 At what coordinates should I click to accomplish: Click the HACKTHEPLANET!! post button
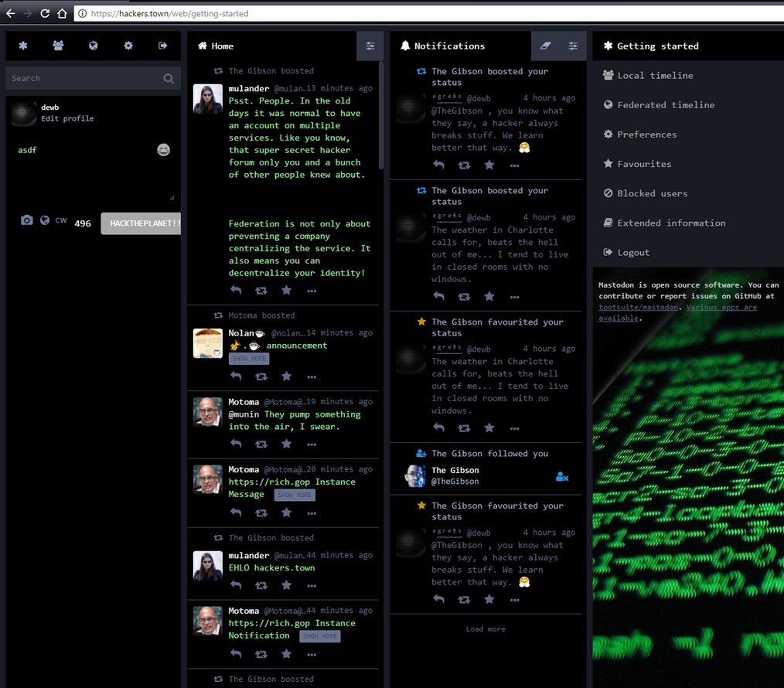point(141,223)
